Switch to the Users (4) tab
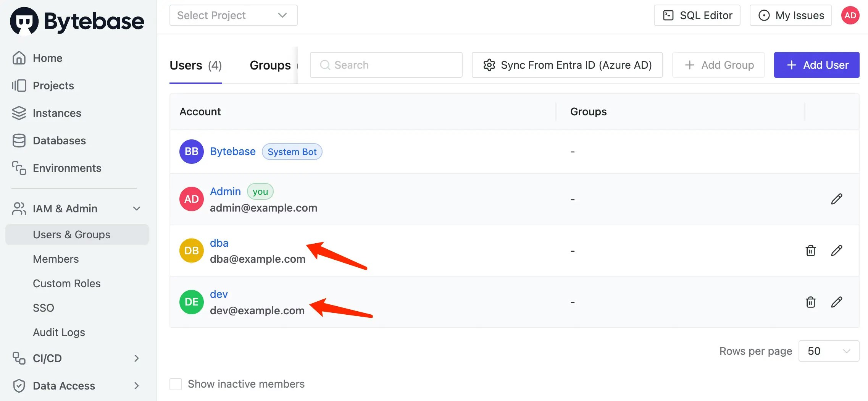This screenshot has height=401, width=868. coord(196,65)
